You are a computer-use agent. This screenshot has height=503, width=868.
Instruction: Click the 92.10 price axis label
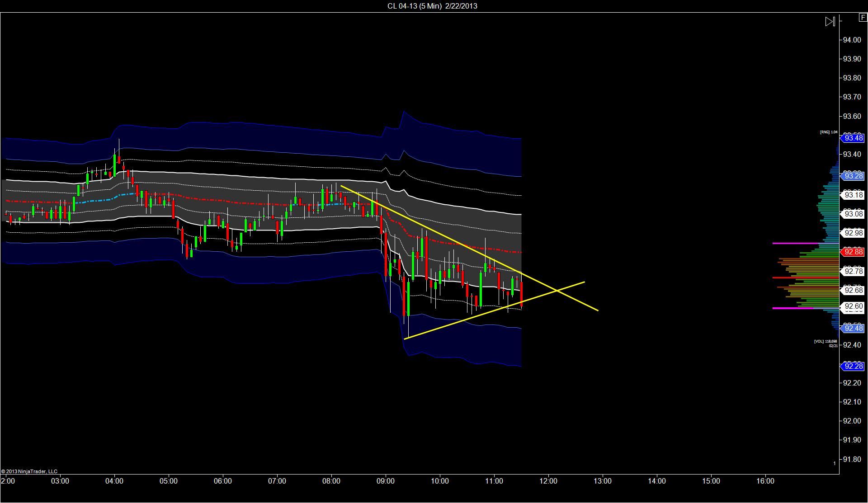[852, 402]
